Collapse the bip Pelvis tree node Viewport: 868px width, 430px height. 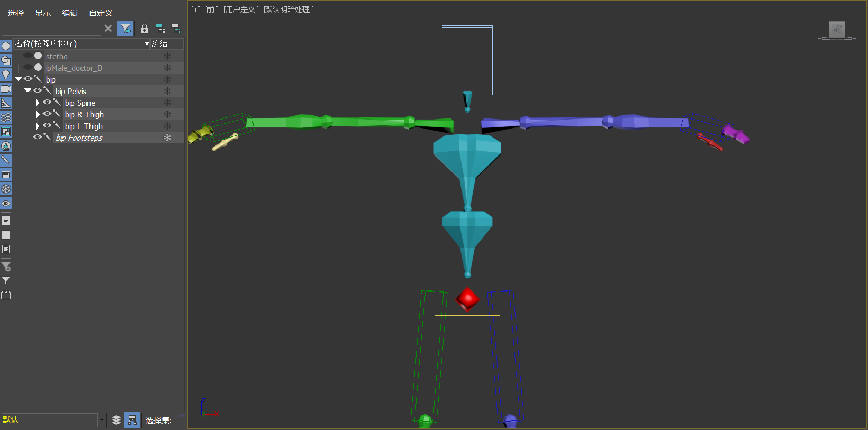click(28, 90)
